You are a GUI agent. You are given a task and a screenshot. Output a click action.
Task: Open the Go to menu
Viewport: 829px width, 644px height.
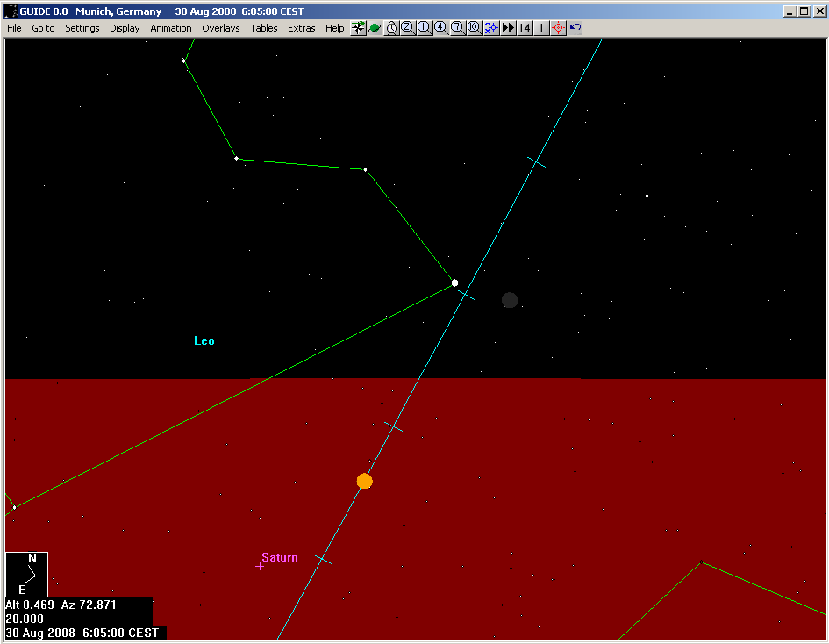[43, 28]
